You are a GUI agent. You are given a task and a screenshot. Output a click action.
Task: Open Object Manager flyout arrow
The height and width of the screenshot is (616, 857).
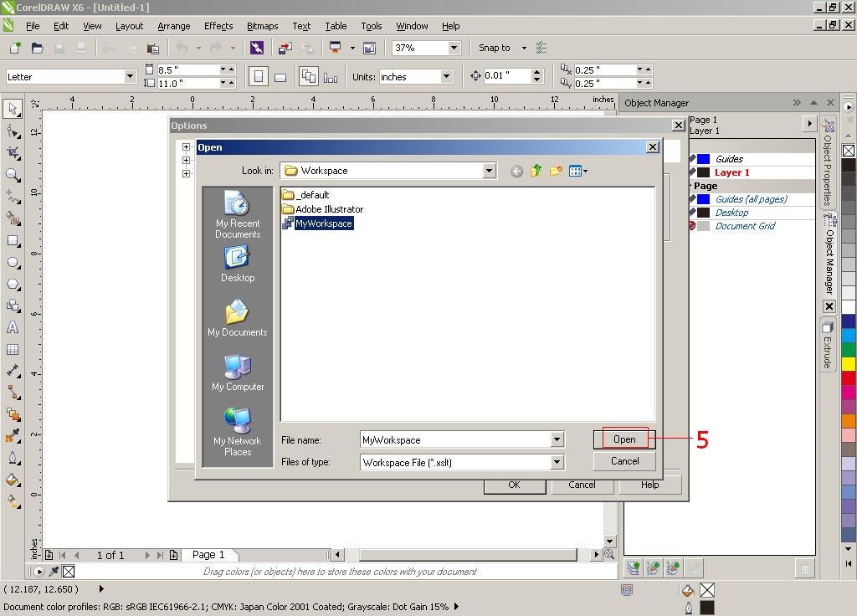809,124
